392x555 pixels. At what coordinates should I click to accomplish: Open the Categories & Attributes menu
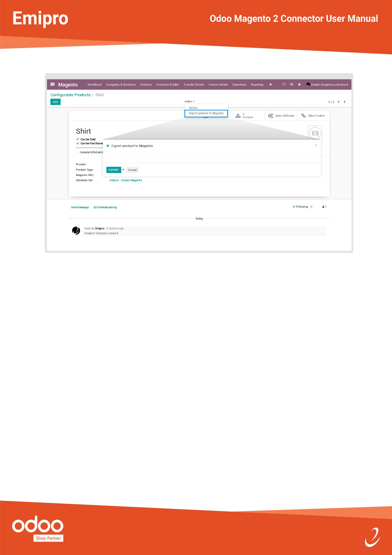coord(121,85)
